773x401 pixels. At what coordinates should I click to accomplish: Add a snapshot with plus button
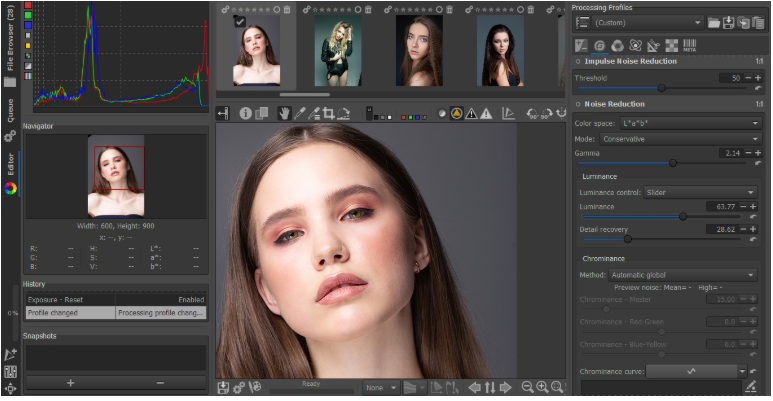coord(70,383)
